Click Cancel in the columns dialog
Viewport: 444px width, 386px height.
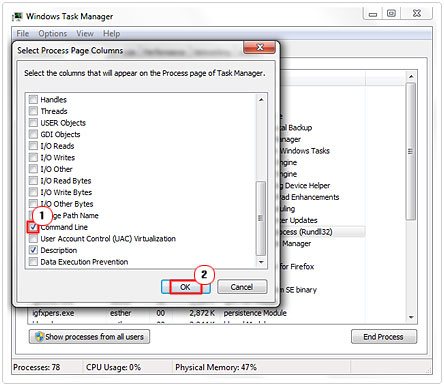(242, 287)
